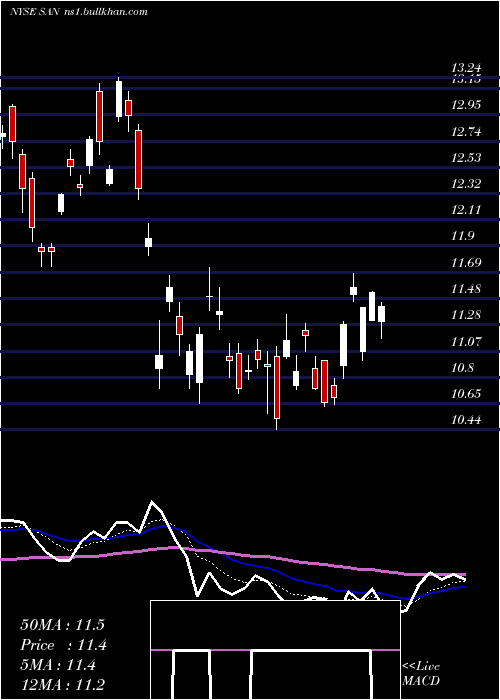
Task: Click the 12MA : 11.2 readout
Action: [62, 685]
